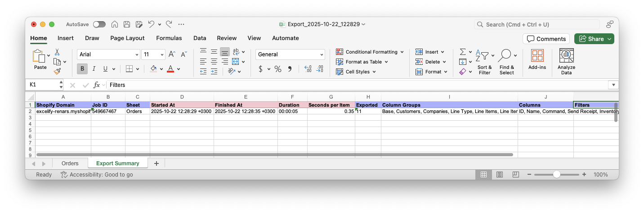
Task: Switch to the Orders sheet tab
Action: tap(70, 163)
